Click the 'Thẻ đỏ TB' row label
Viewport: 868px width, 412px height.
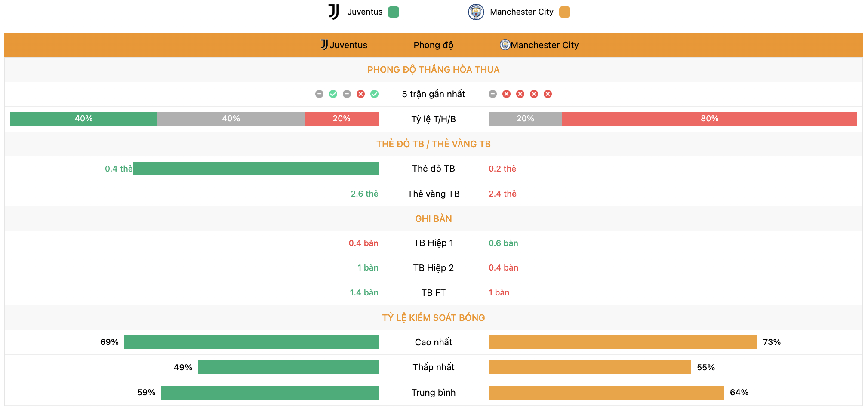point(434,169)
